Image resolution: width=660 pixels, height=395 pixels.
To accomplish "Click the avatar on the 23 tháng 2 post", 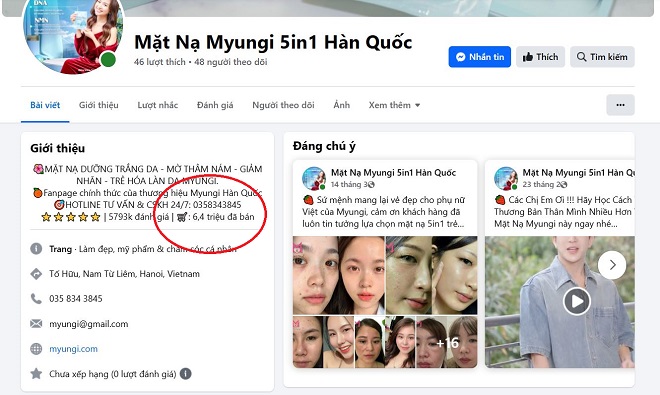I will (x=506, y=178).
